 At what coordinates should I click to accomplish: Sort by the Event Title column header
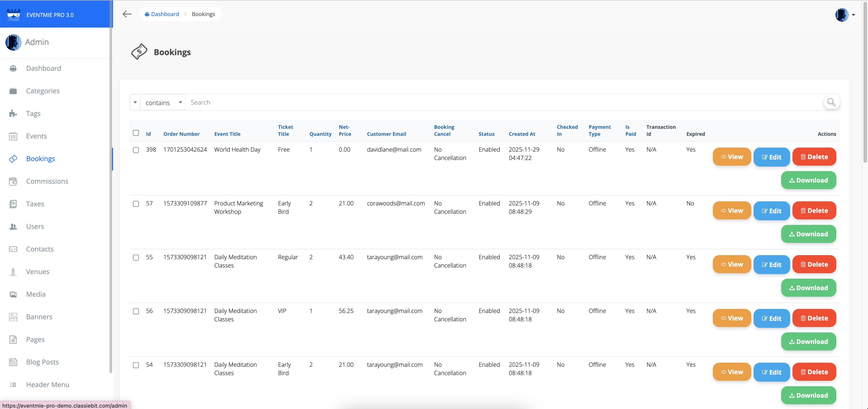[x=227, y=134]
